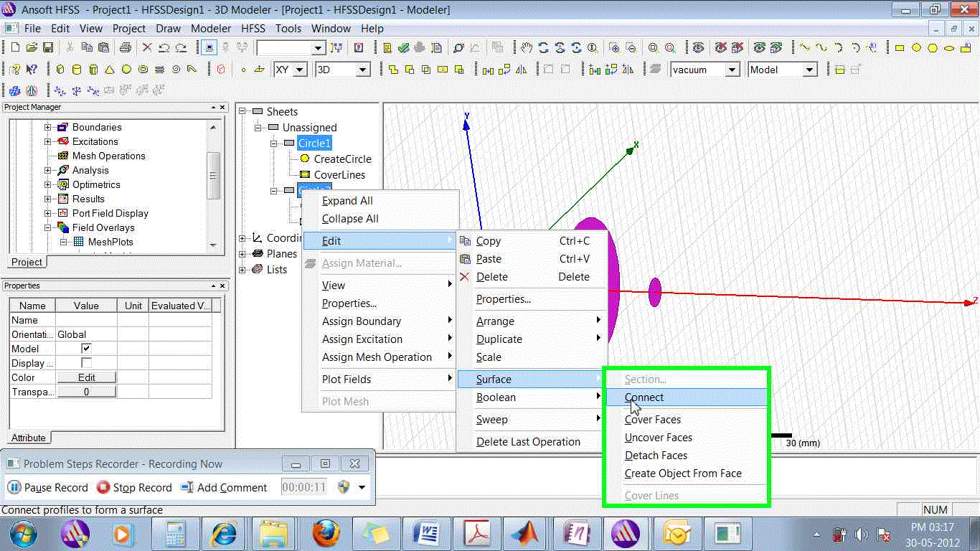This screenshot has height=551, width=980.
Task: Activate the Pan hand tool
Action: click(x=527, y=48)
